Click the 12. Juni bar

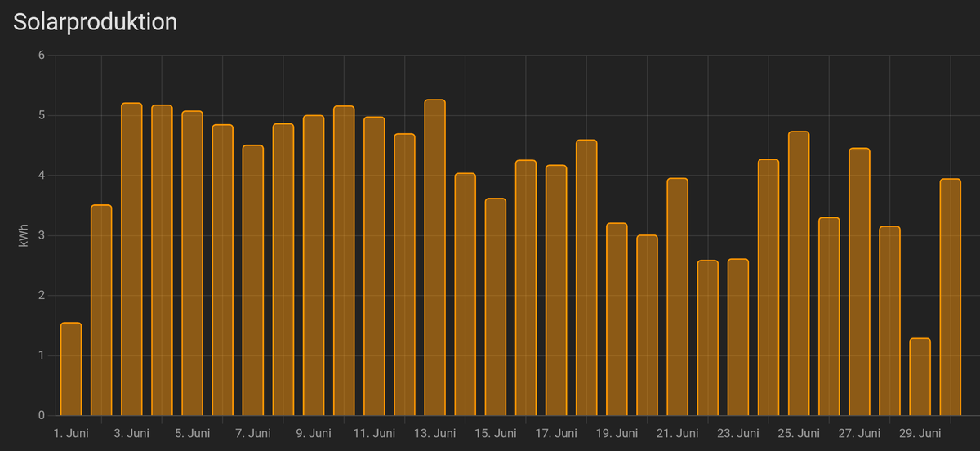404,275
